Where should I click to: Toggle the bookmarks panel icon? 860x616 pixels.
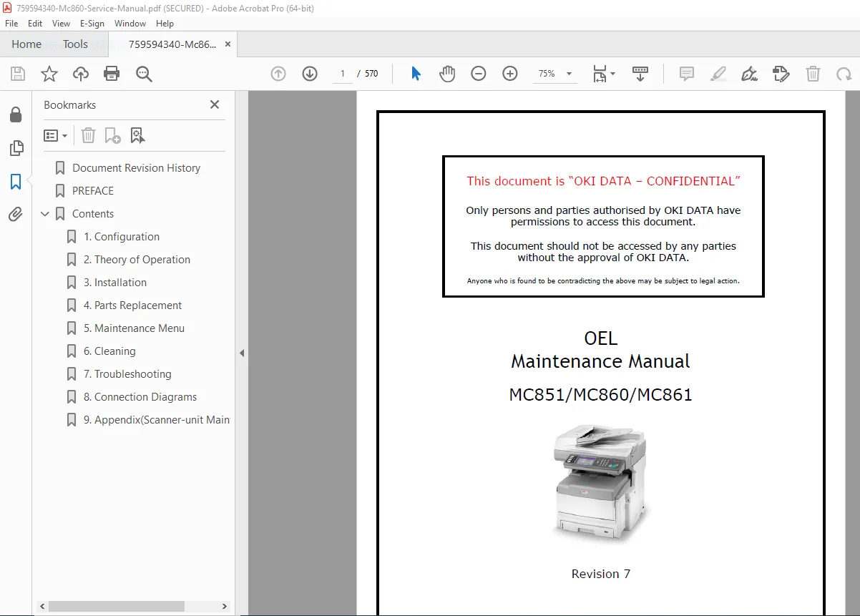click(x=16, y=182)
